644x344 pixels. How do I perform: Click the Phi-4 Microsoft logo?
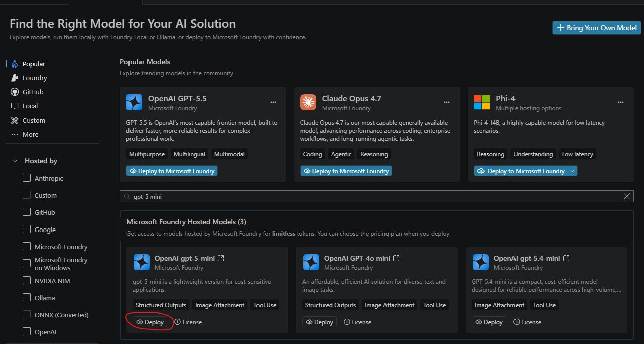pos(482,102)
